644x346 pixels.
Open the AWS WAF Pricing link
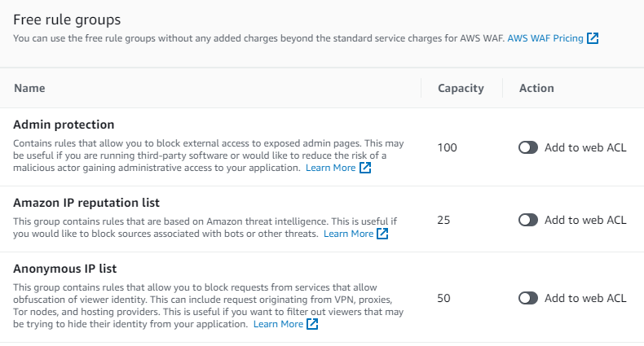(545, 38)
